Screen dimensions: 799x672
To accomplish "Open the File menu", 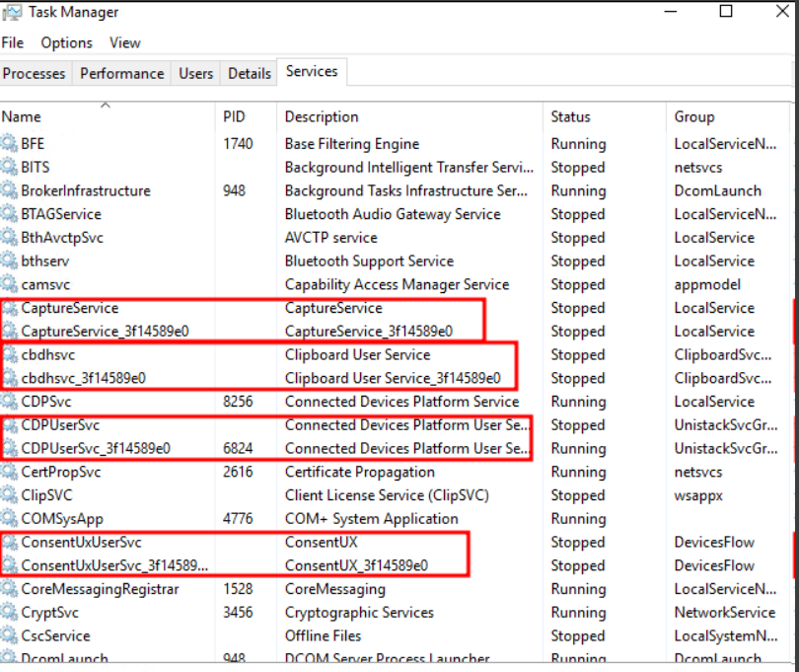I will pos(13,42).
